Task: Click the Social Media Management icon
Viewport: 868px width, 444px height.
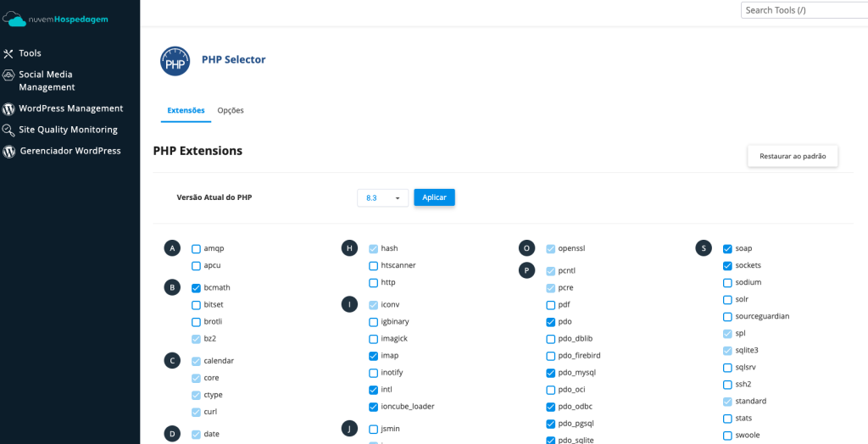Action: [x=9, y=75]
